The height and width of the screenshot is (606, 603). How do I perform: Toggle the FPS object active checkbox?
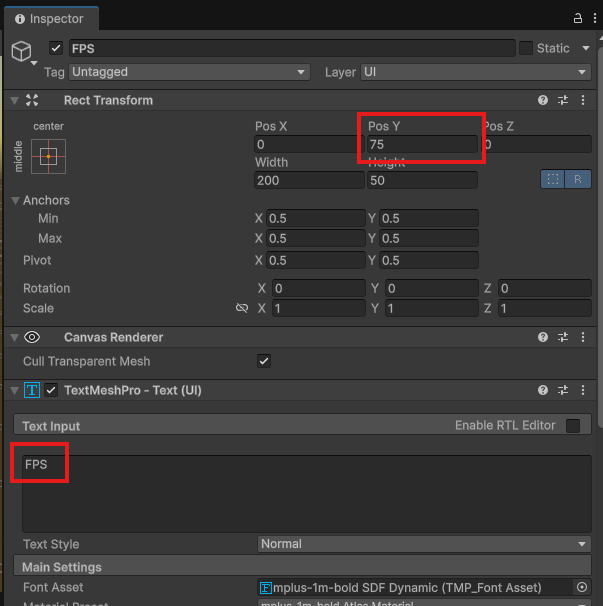point(56,48)
